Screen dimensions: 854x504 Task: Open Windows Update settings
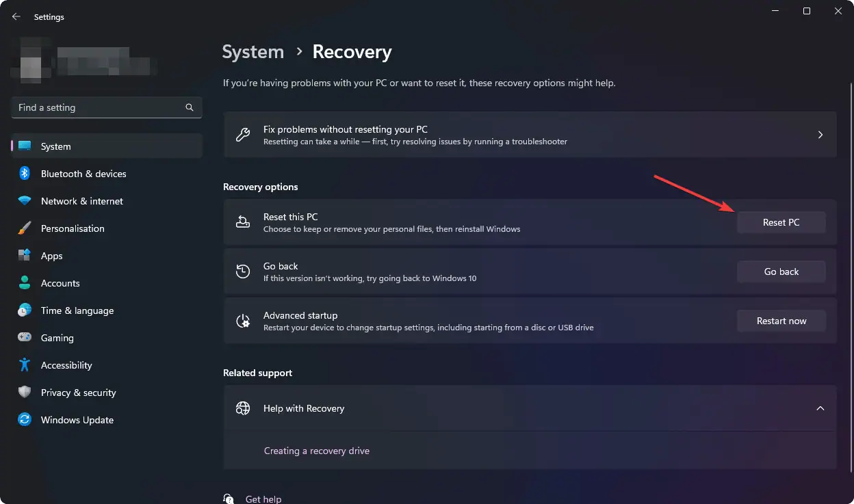tap(107, 420)
